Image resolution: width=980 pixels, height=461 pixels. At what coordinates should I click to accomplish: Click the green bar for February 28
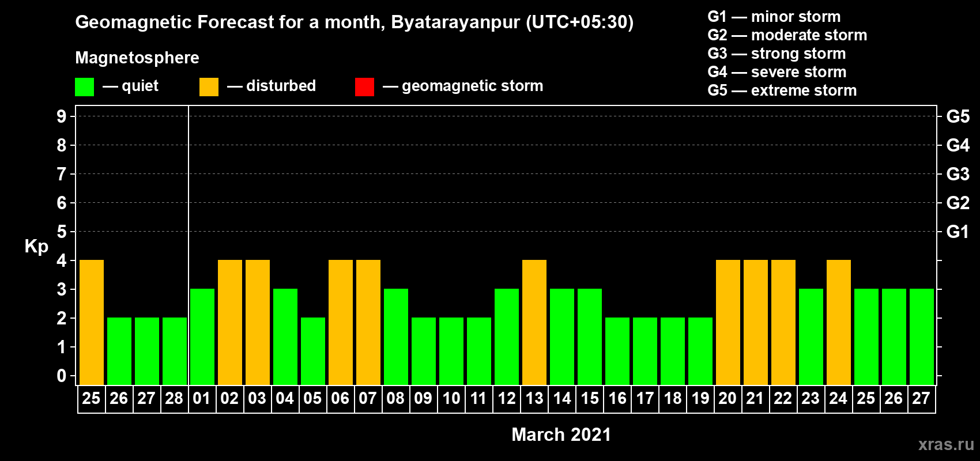175,352
